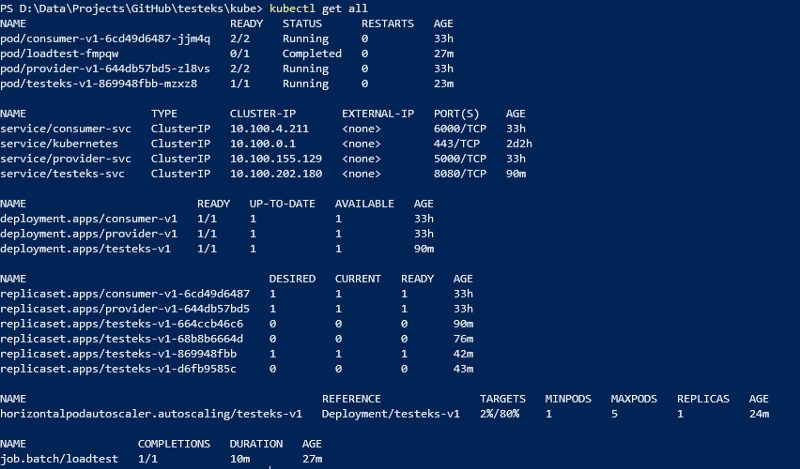Select pod/testeks-v1-869948fbb-mzxz8 name
Screen dimensions: 800x469
(98, 84)
